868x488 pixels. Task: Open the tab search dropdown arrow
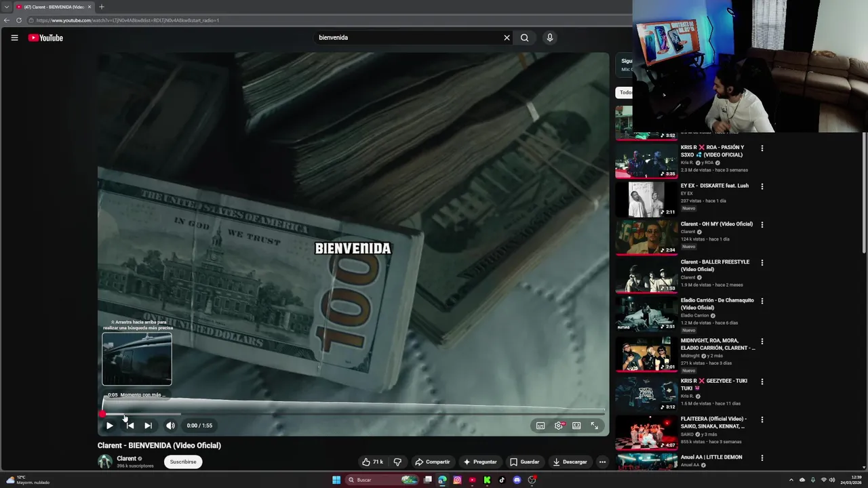coord(7,7)
